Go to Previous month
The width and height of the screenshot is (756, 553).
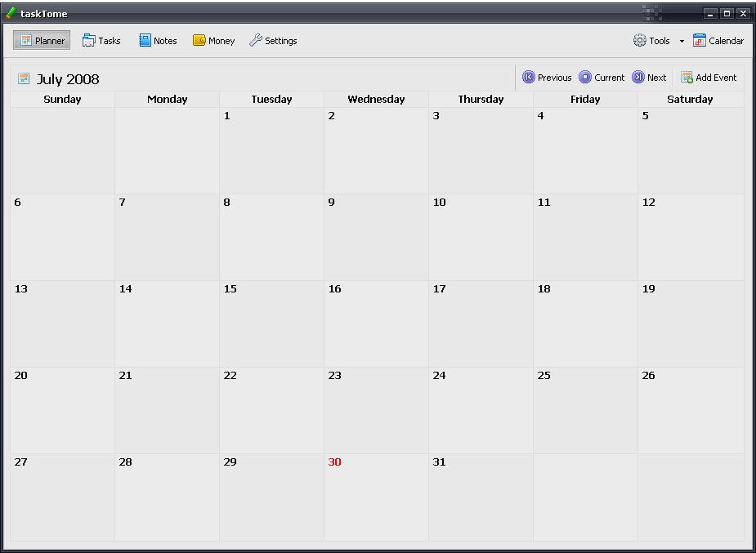[547, 77]
